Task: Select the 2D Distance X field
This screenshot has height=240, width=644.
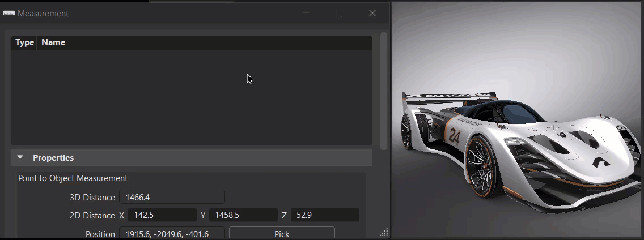Action: pyautogui.click(x=162, y=215)
